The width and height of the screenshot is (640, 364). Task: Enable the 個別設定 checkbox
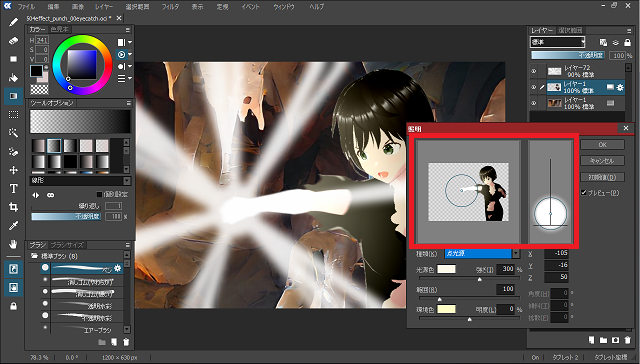(99, 194)
